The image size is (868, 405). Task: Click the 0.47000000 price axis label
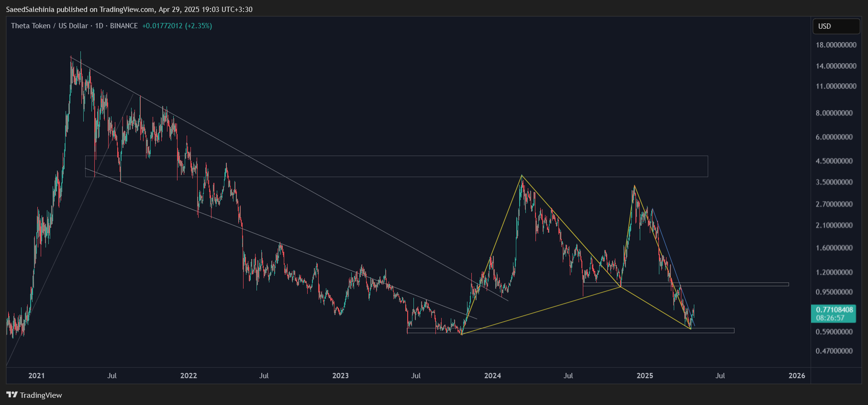click(x=834, y=351)
